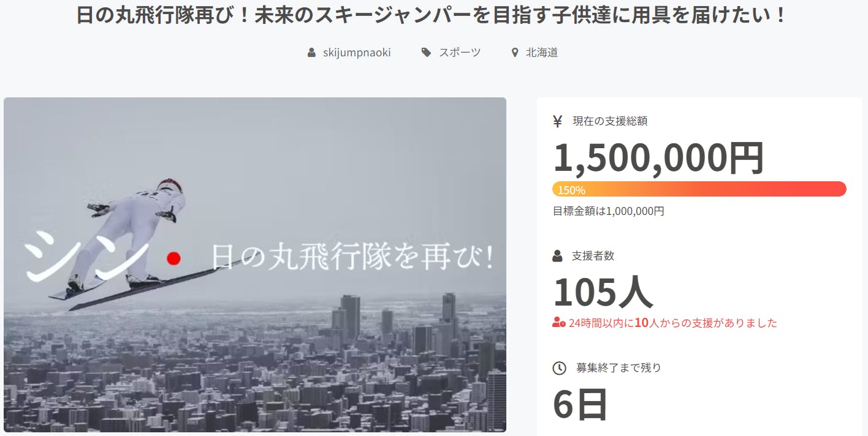This screenshot has height=436, width=868.
Task: Click the 1,500,000円 total amount figure
Action: pyautogui.click(x=659, y=158)
